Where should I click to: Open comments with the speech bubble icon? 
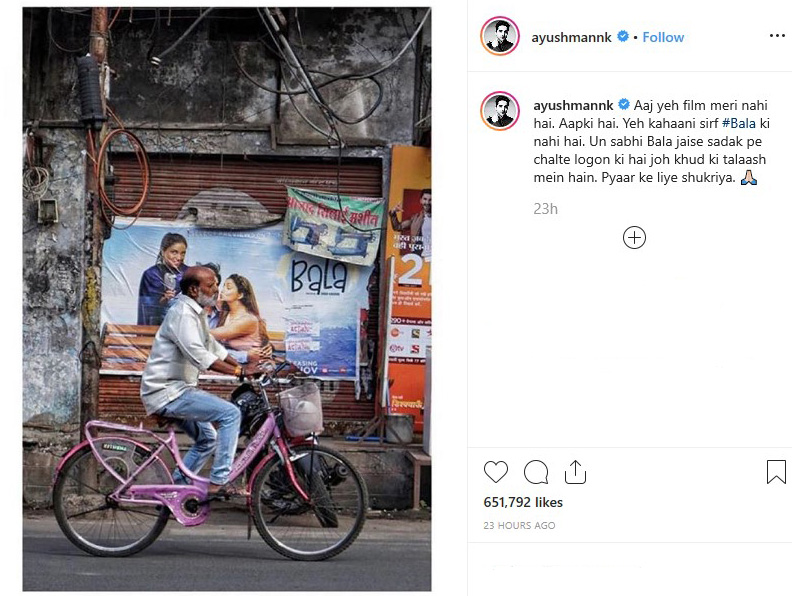click(536, 472)
